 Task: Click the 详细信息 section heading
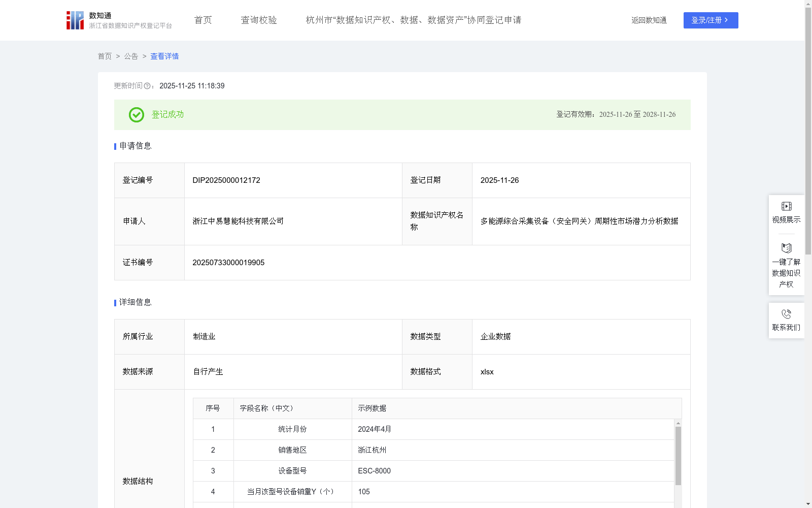(136, 303)
